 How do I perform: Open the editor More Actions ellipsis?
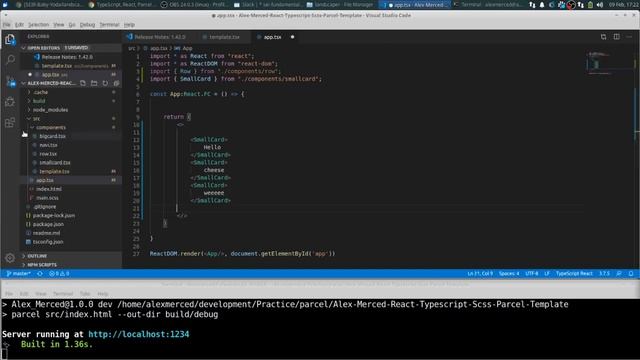coord(629,37)
